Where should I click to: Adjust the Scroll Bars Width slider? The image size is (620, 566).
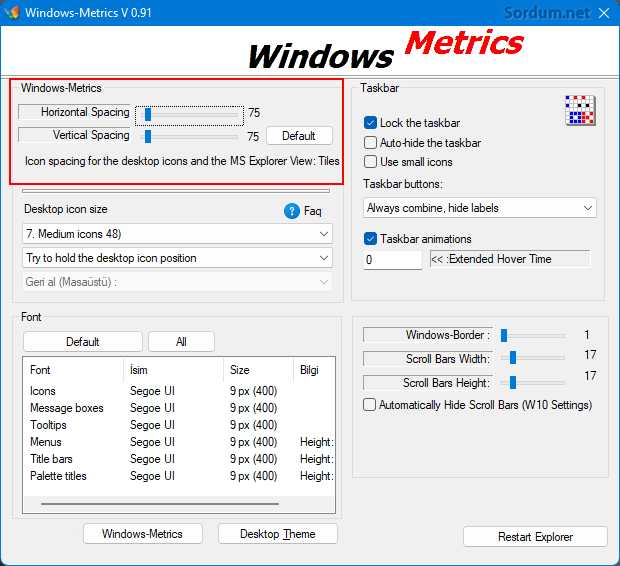pyautogui.click(x=513, y=358)
